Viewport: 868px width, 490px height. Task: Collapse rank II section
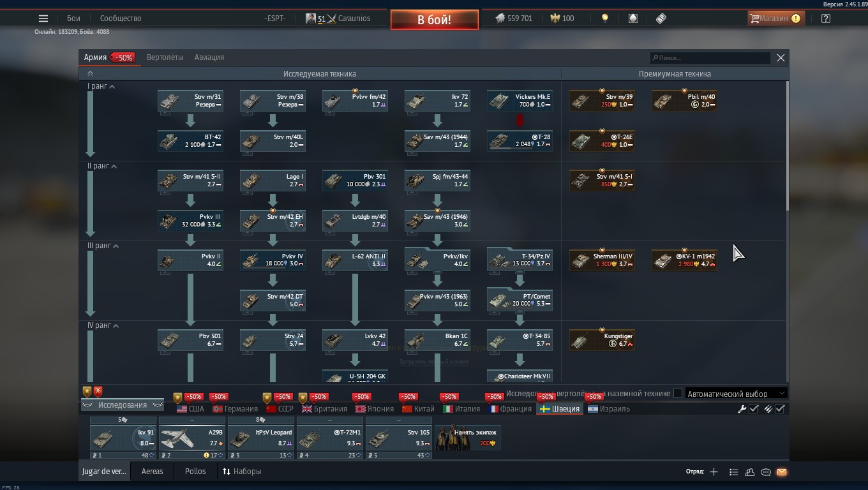tap(114, 167)
